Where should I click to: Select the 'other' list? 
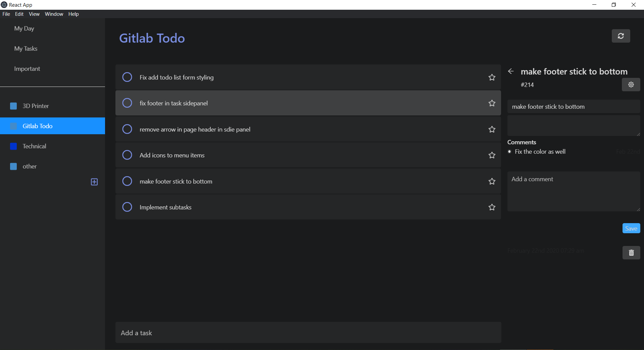[52, 166]
